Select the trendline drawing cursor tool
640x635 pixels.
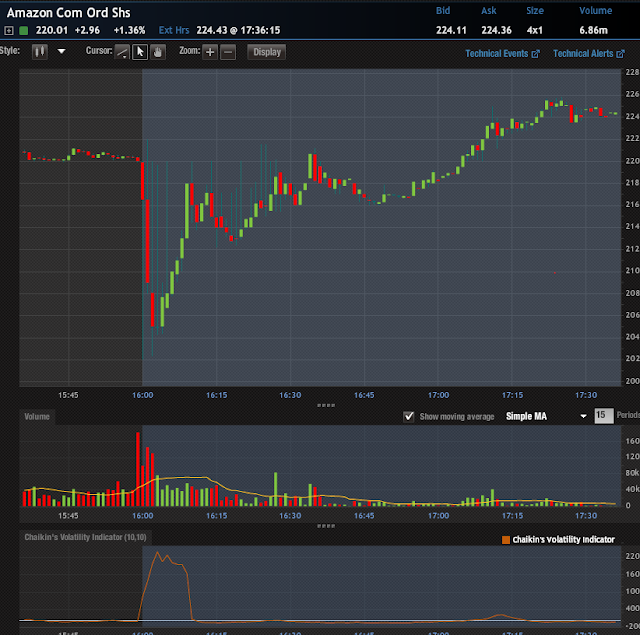pos(122,52)
